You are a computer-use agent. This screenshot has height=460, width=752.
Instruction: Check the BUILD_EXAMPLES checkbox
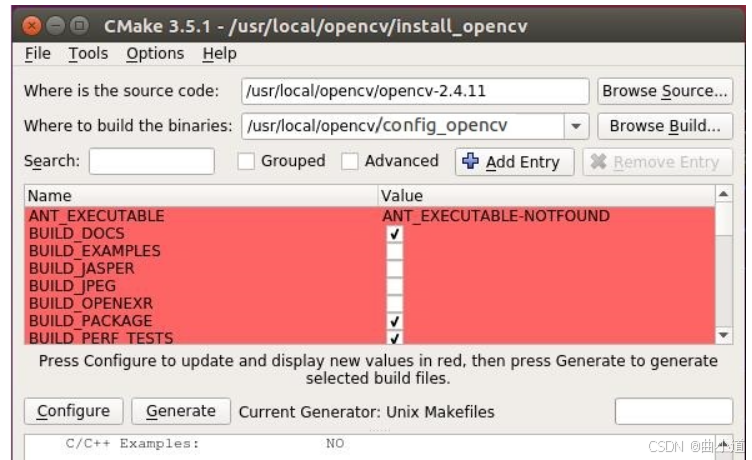[395, 251]
